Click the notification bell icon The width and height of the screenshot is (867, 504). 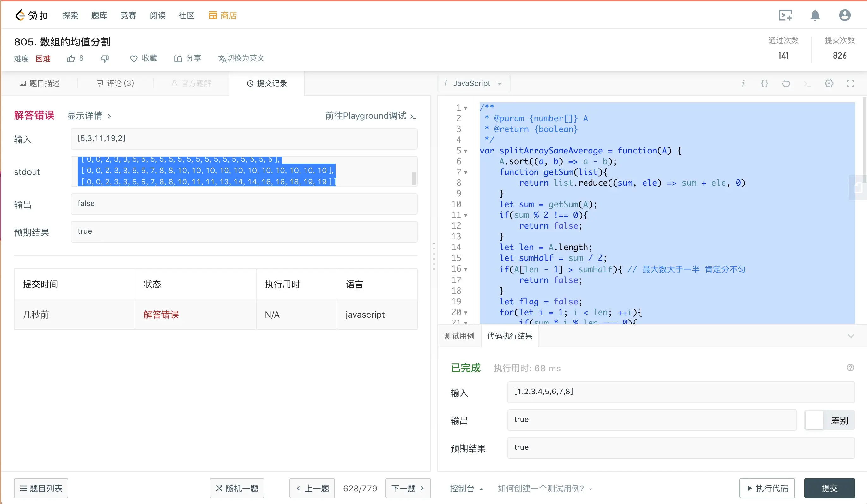[x=815, y=15]
